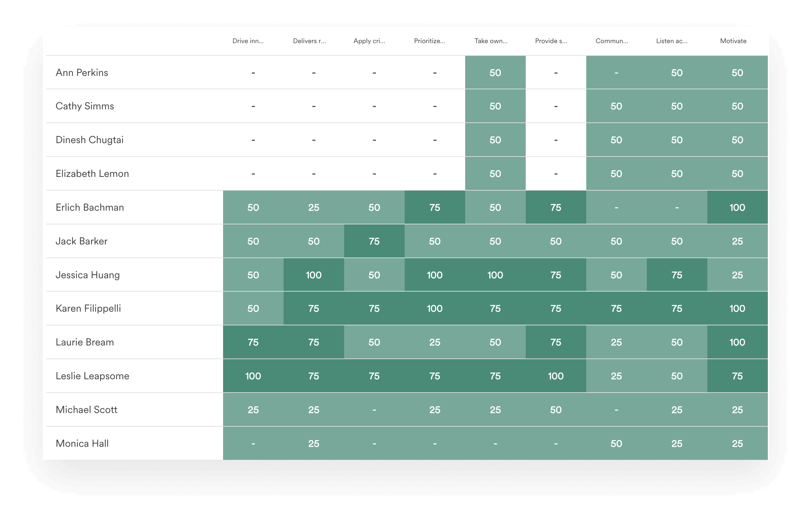
Task: Select Jack Barker's 75 under Apply cri...
Action: (x=374, y=241)
